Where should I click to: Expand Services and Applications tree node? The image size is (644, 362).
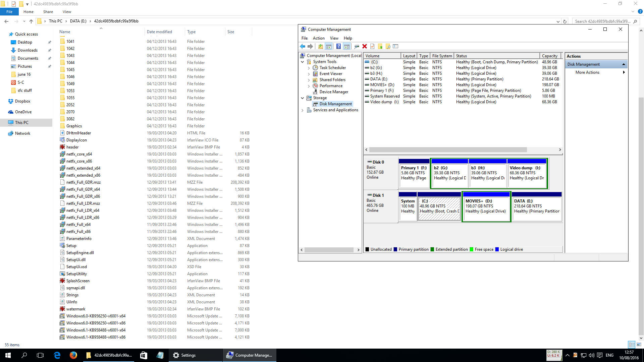coord(302,110)
